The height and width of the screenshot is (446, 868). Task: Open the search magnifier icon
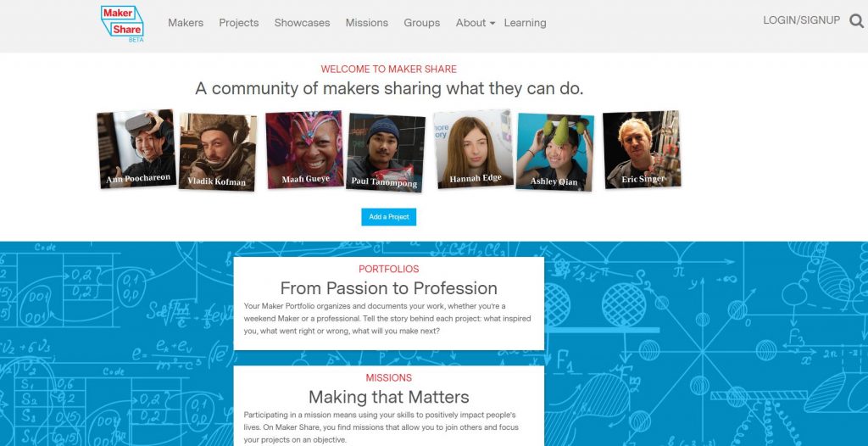click(856, 21)
